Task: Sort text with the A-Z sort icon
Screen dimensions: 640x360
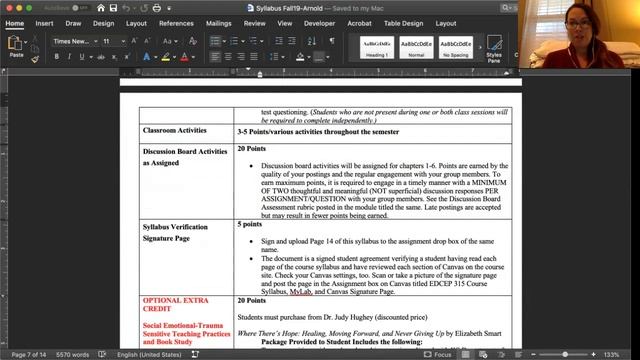Action: pos(311,41)
